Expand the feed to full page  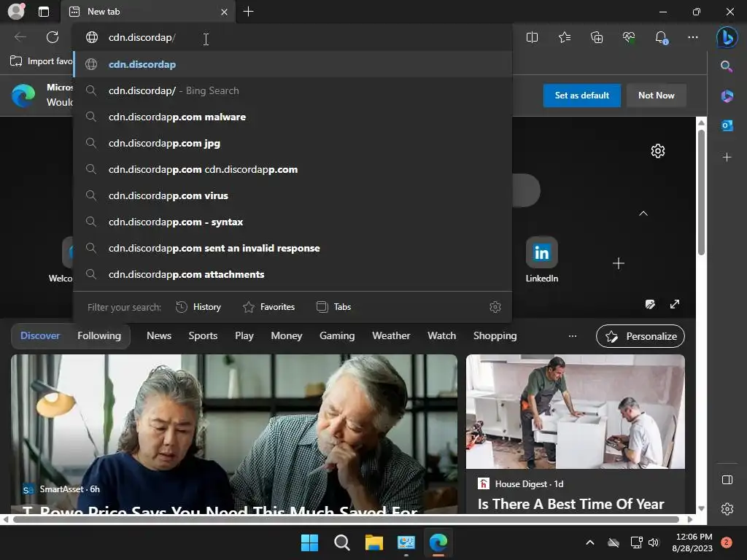tap(675, 304)
